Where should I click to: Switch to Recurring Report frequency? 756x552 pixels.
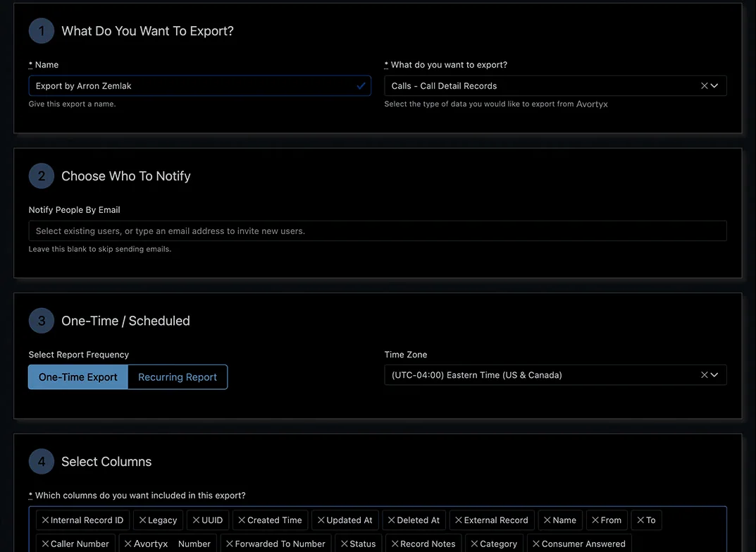click(178, 377)
